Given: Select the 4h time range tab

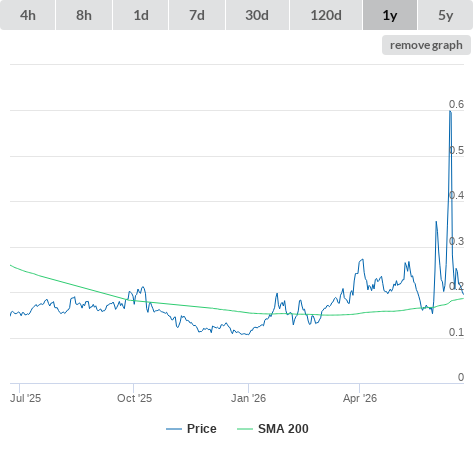Looking at the screenshot, I should pos(28,15).
